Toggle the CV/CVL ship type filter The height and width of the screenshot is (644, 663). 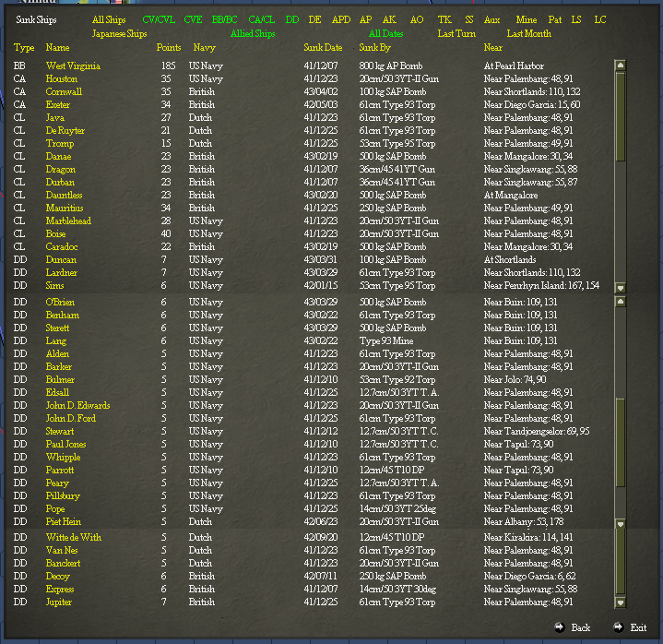click(159, 20)
